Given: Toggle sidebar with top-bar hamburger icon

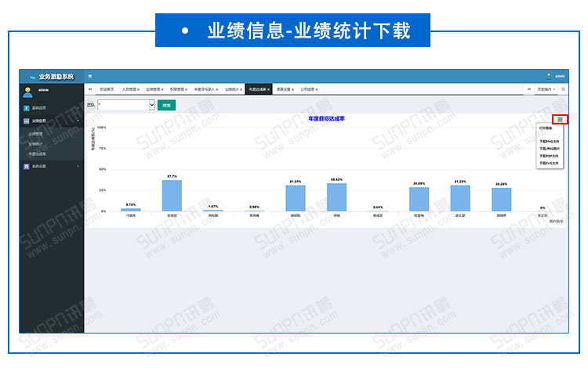Looking at the screenshot, I should click(x=90, y=76).
